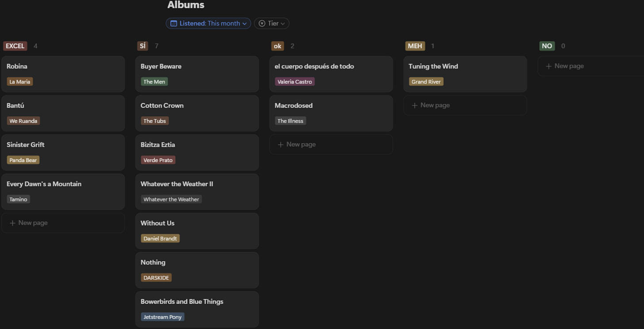Click the EXCEL column count 4
The image size is (644, 329).
[35, 46]
